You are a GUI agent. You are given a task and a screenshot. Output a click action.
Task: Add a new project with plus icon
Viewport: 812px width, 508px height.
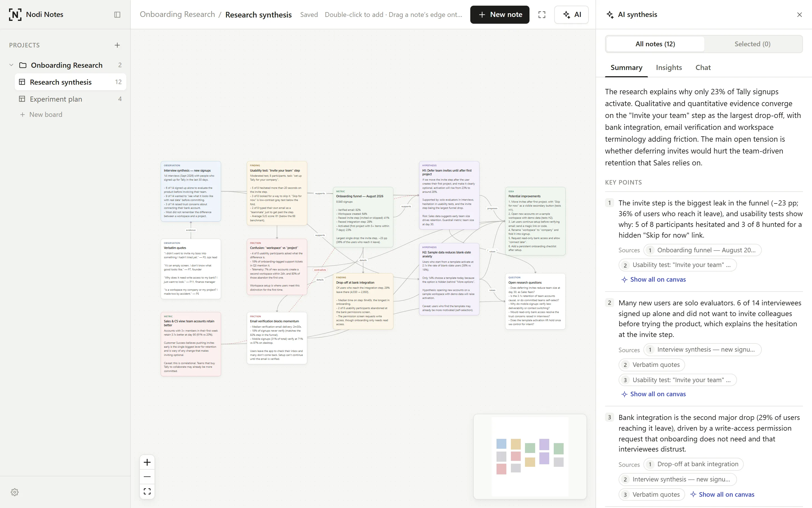coord(117,45)
